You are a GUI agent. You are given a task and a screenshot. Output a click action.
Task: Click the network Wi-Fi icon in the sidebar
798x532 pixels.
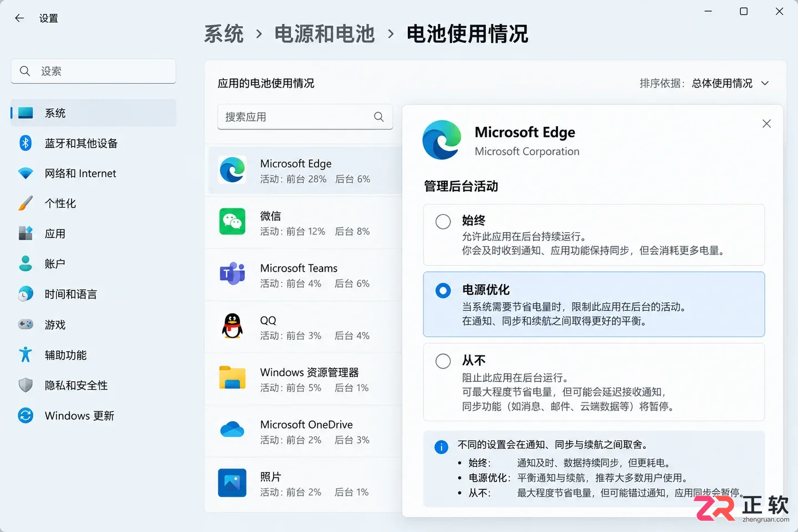(25, 173)
